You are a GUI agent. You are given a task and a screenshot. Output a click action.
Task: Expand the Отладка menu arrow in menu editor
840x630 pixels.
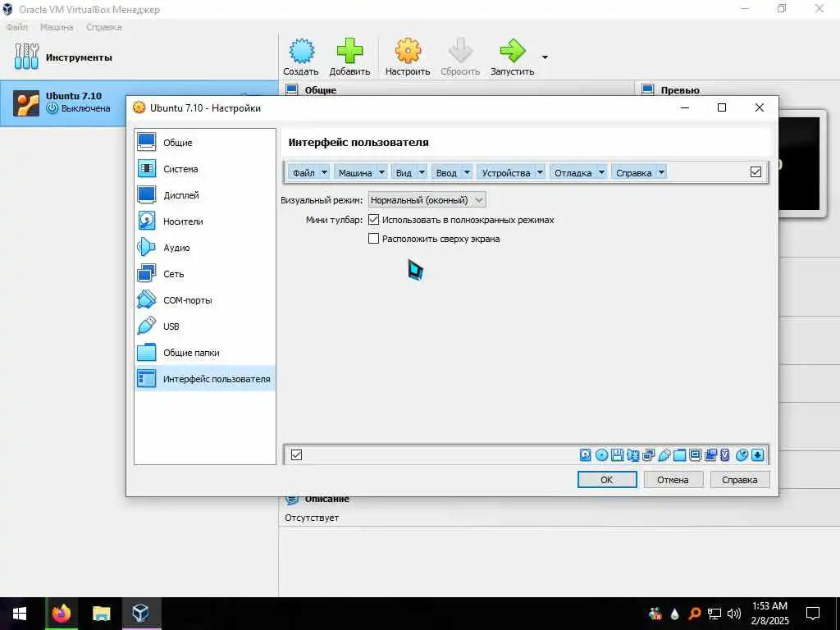point(601,172)
